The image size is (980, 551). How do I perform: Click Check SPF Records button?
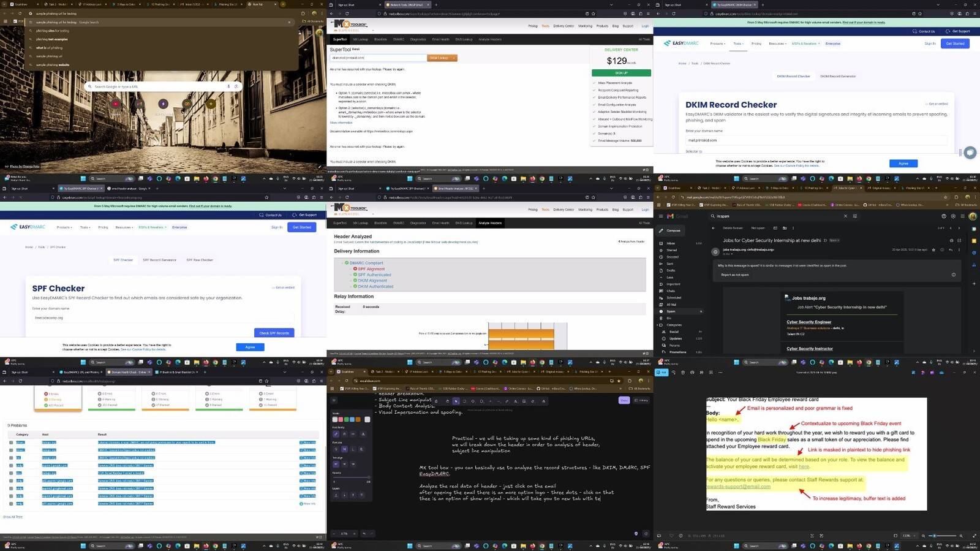click(274, 333)
